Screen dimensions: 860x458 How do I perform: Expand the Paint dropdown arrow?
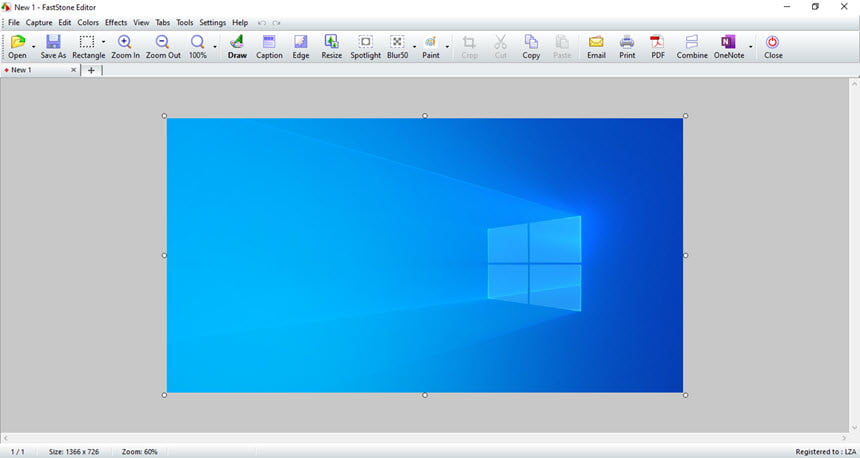tap(447, 47)
